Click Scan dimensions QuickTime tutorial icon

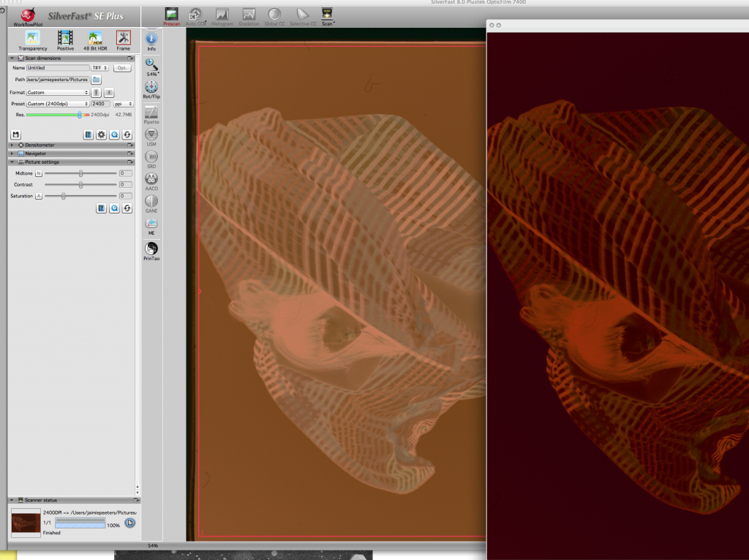click(x=114, y=135)
